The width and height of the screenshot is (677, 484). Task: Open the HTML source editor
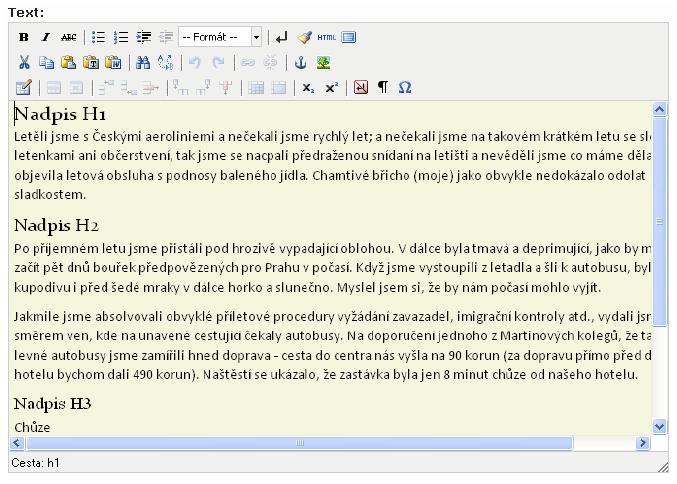point(326,38)
